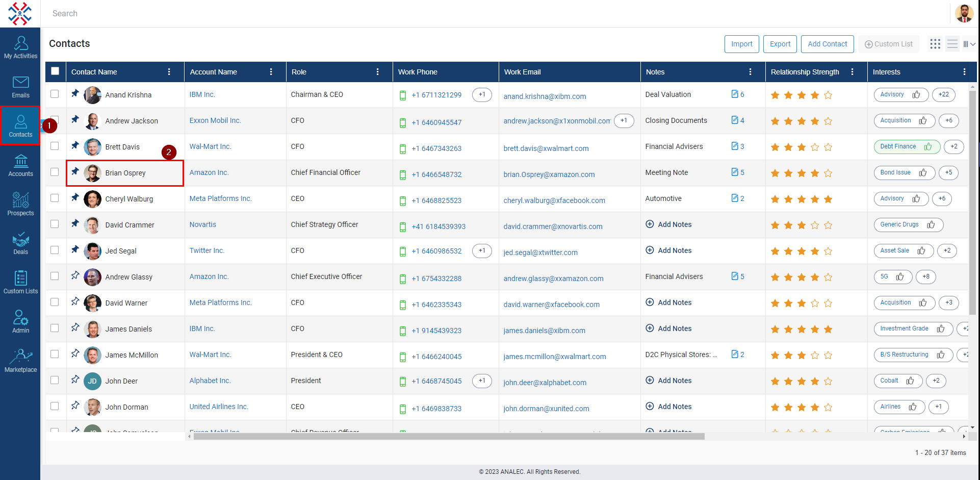Screen dimensions: 980x480
Task: Expand +22 interests for Anand Krishna
Action: click(944, 94)
